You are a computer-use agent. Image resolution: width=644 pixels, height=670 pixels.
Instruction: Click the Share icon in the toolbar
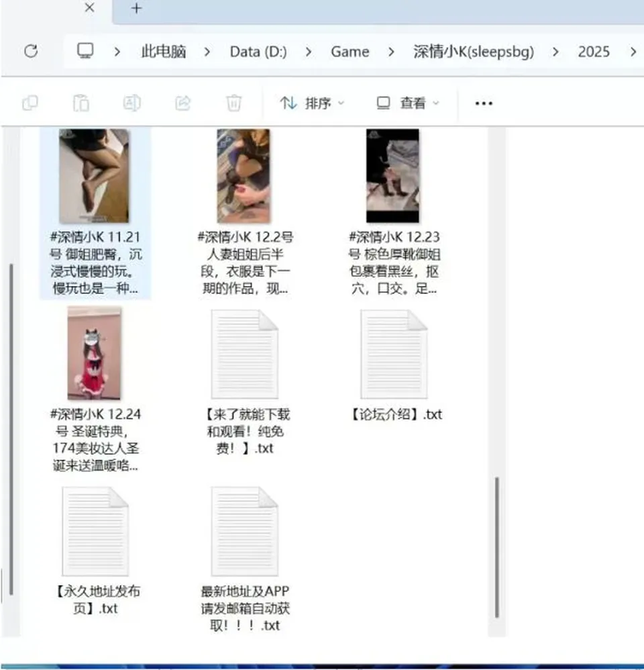tap(182, 103)
